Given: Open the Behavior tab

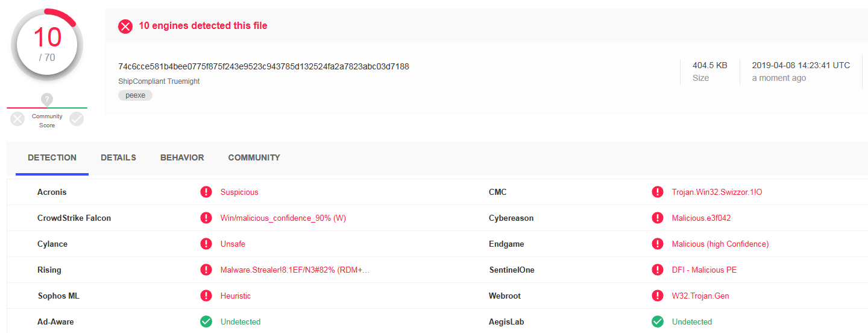Looking at the screenshot, I should pos(182,158).
